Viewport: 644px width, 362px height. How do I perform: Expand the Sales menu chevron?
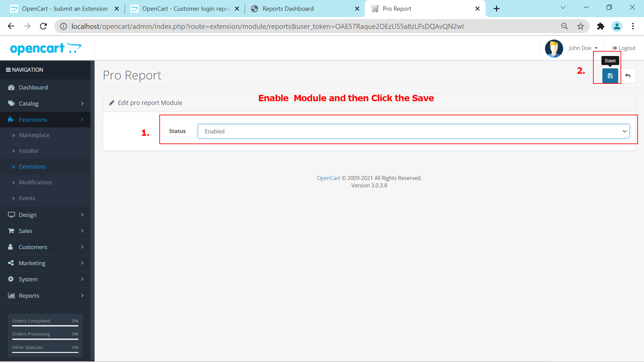point(82,231)
